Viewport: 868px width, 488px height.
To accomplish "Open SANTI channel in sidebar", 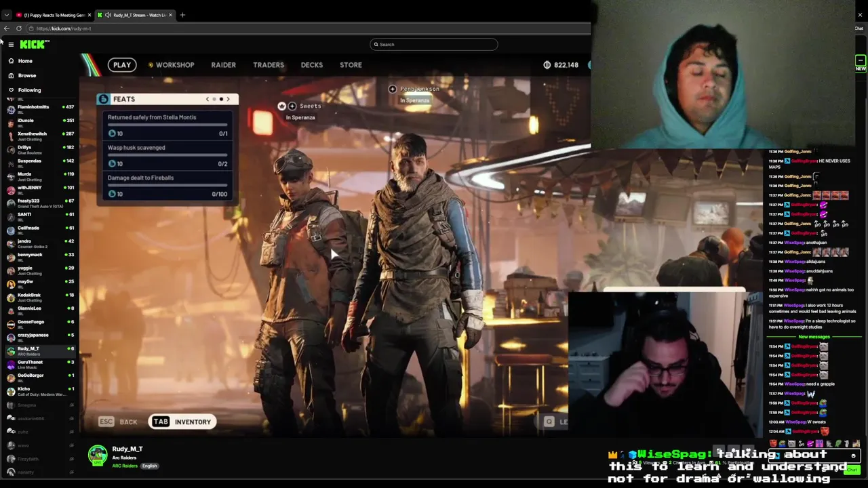I will 41,216.
